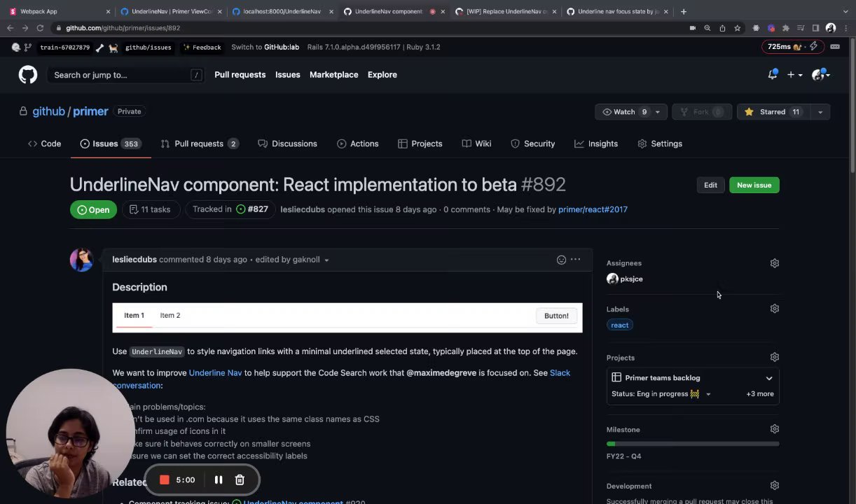Select Item 1 in the UnderlineNav image
Screen dimensions: 856x504
pos(134,316)
